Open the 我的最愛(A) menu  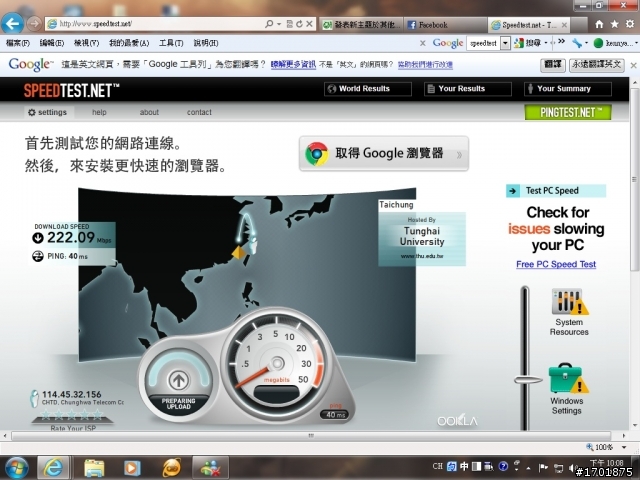(129, 43)
